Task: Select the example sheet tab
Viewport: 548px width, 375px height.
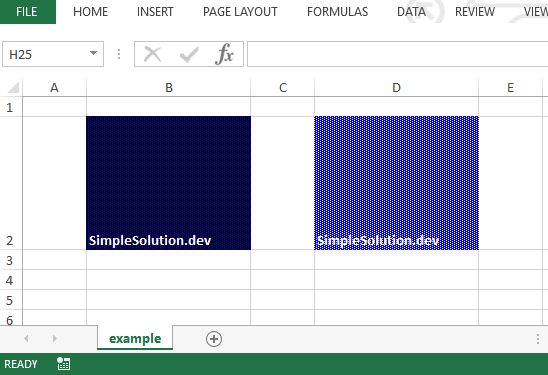Action: [x=135, y=338]
